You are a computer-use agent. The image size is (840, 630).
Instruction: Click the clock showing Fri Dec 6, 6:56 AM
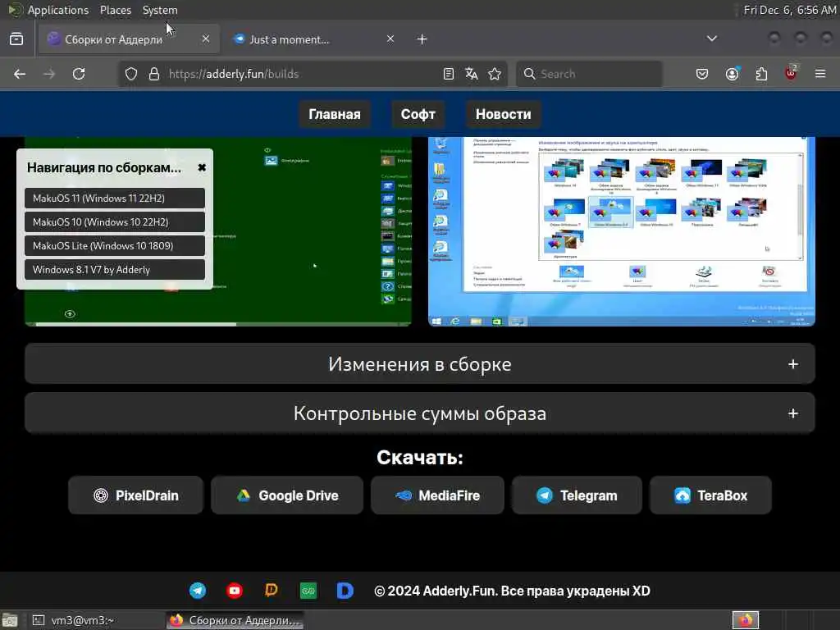(790, 10)
